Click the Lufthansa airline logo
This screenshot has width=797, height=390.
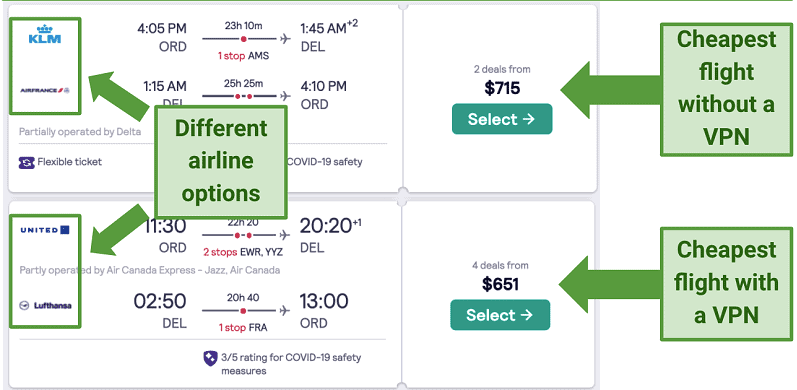click(x=45, y=306)
